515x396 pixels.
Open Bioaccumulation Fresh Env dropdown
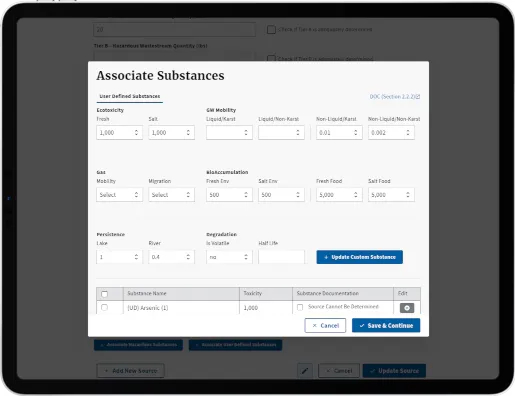(229, 195)
